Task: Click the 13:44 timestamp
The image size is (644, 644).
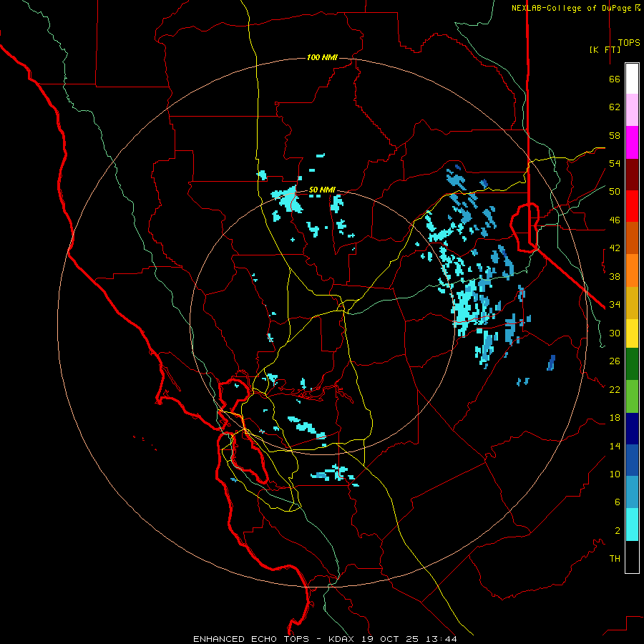Action: point(441,639)
